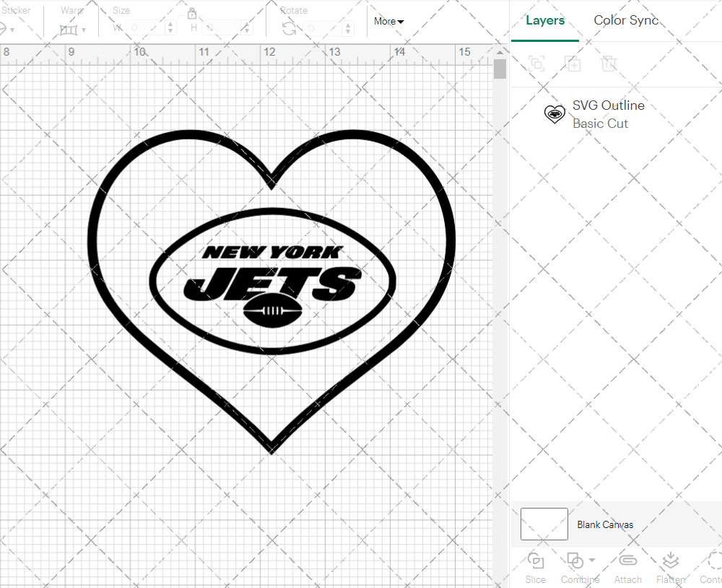This screenshot has width=722, height=588.
Task: Select the SVG Outline layer
Action: pyautogui.click(x=616, y=114)
